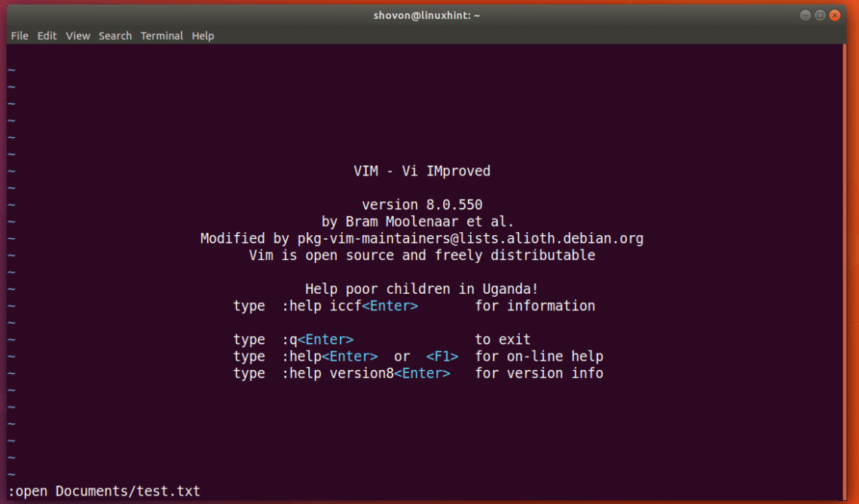Open the Edit menu
Image resolution: width=859 pixels, height=504 pixels.
47,35
